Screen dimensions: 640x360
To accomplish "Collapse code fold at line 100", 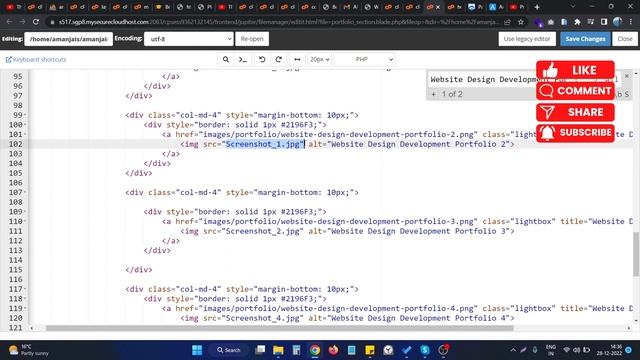I will coord(26,125).
